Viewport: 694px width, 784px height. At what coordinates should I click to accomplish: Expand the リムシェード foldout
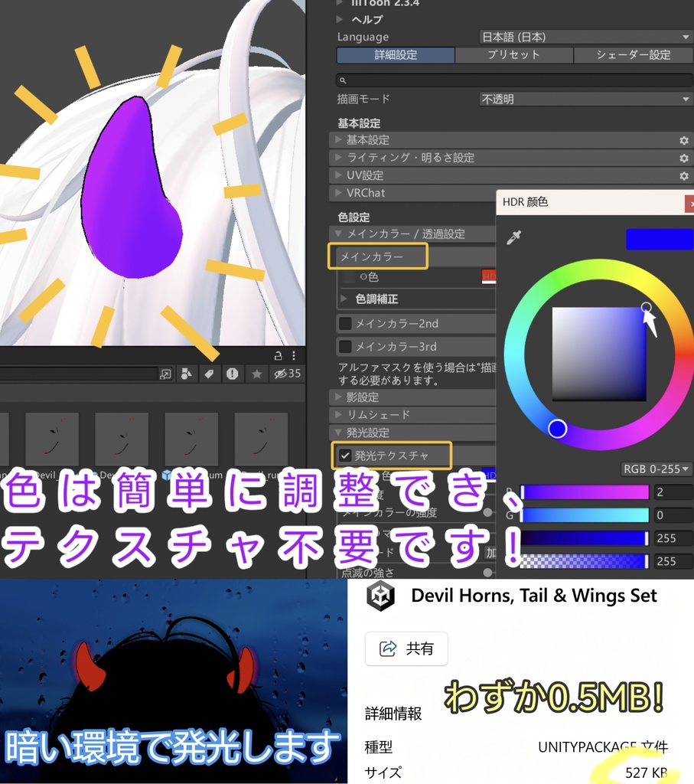(338, 414)
